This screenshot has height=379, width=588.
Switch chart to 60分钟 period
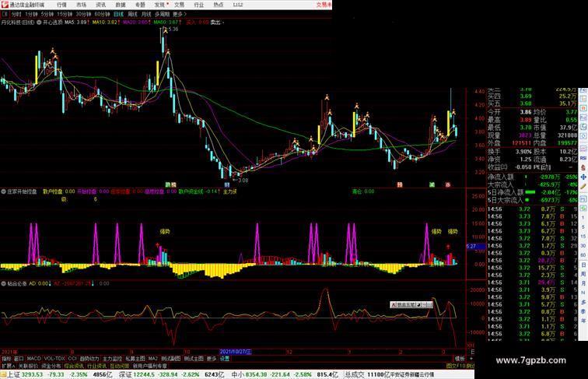point(102,14)
